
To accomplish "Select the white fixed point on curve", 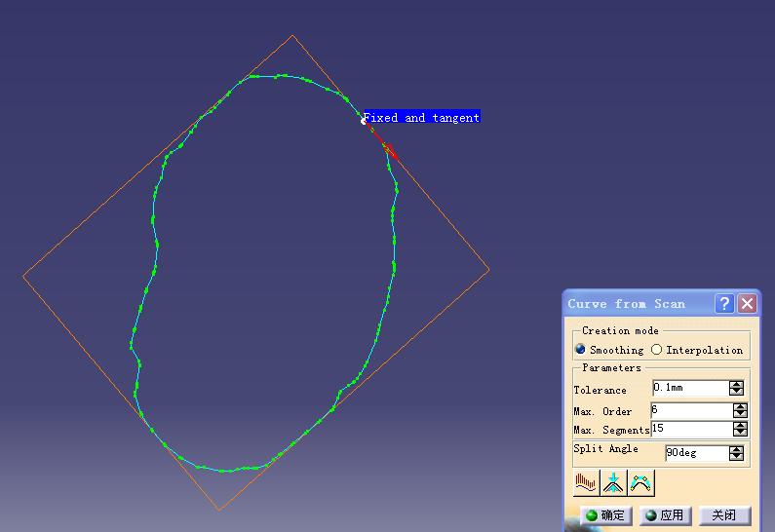I will click(364, 121).
